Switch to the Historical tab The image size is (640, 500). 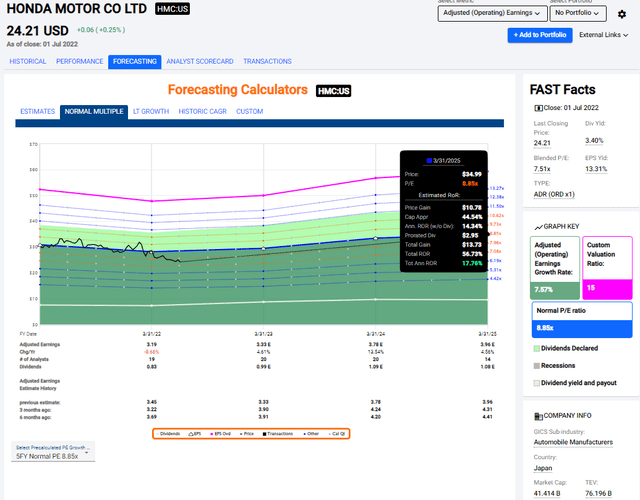coord(28,61)
